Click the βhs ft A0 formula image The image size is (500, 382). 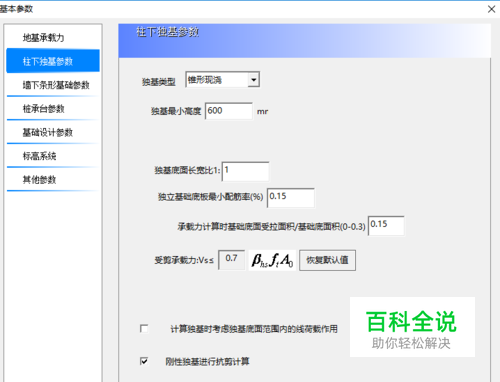[x=272, y=260]
